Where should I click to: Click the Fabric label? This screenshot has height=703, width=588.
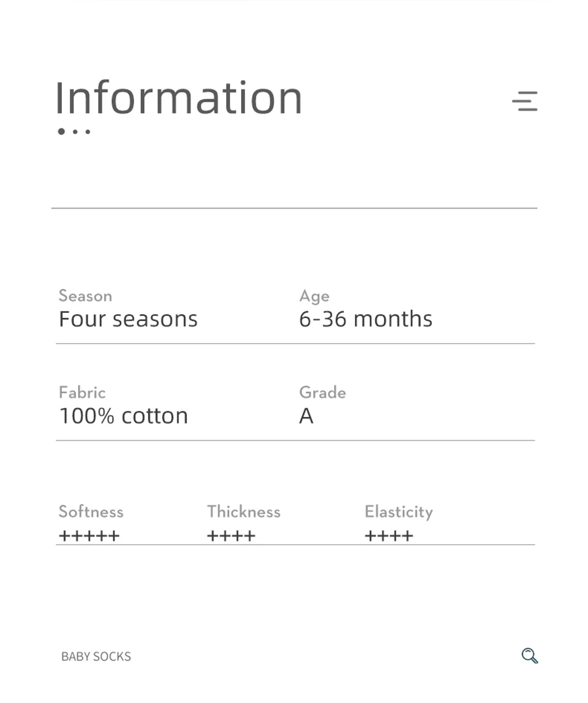pos(82,392)
